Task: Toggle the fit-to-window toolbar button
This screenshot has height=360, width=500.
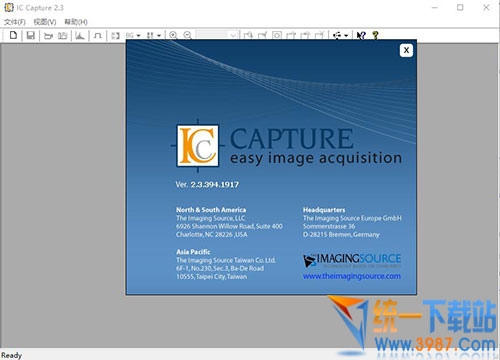Action: pos(115,35)
